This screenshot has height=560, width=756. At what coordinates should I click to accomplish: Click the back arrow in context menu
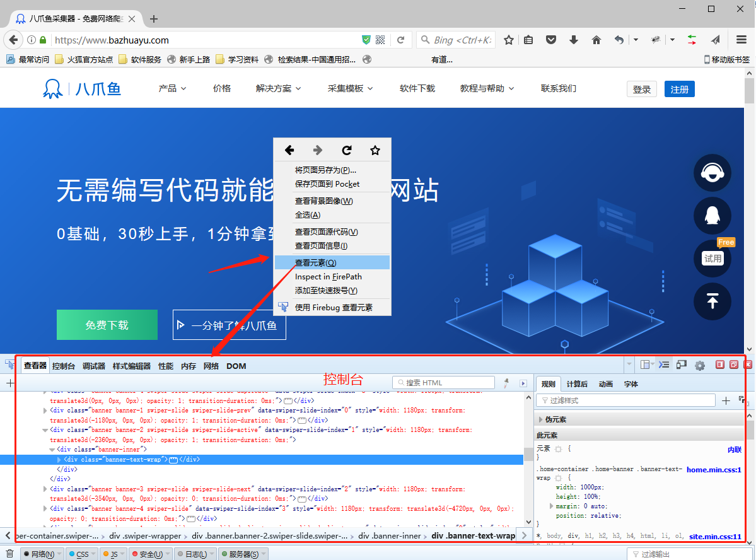pos(289,151)
